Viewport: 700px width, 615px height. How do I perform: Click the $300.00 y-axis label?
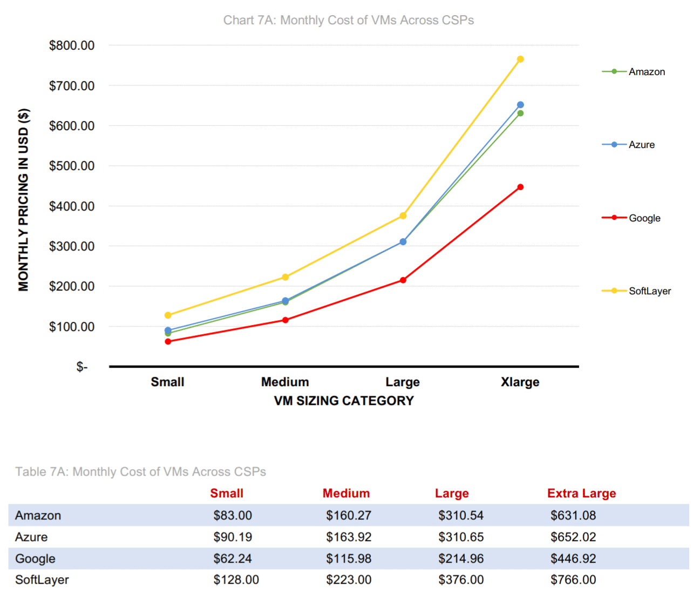point(72,246)
